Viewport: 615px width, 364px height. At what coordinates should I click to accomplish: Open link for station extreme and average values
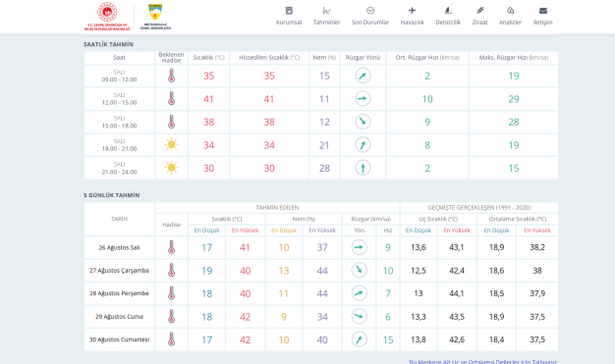[x=483, y=361]
